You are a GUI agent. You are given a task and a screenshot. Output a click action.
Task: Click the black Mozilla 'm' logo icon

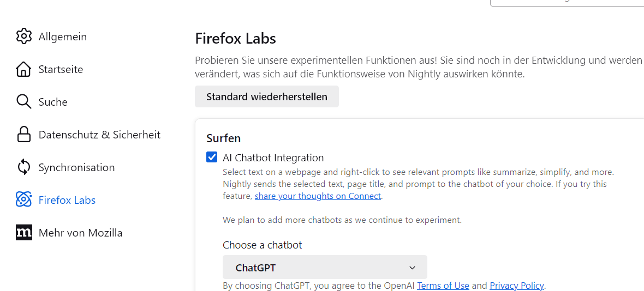tap(24, 233)
